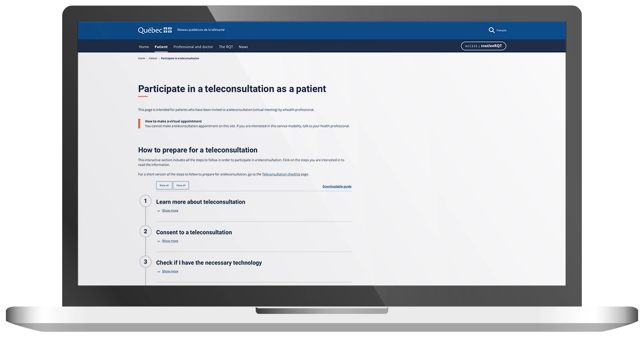Open the ACCESS soutienRQT button
Screen dimensions: 644x338
483,46
